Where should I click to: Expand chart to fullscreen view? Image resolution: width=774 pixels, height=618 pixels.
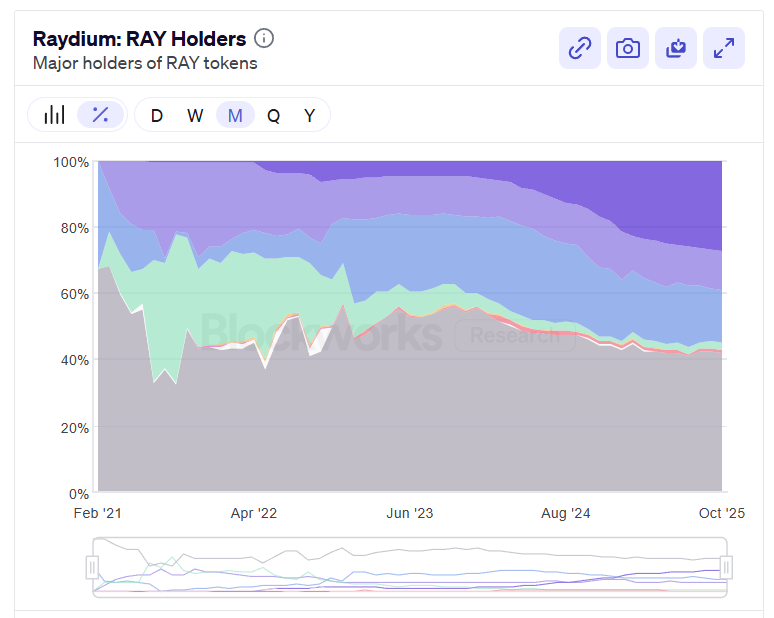click(724, 48)
